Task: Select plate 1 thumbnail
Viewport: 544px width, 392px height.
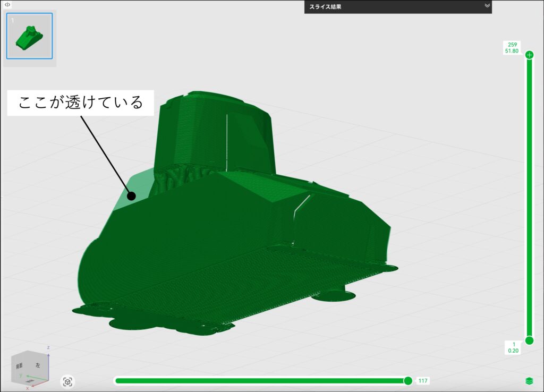Action: coord(29,36)
